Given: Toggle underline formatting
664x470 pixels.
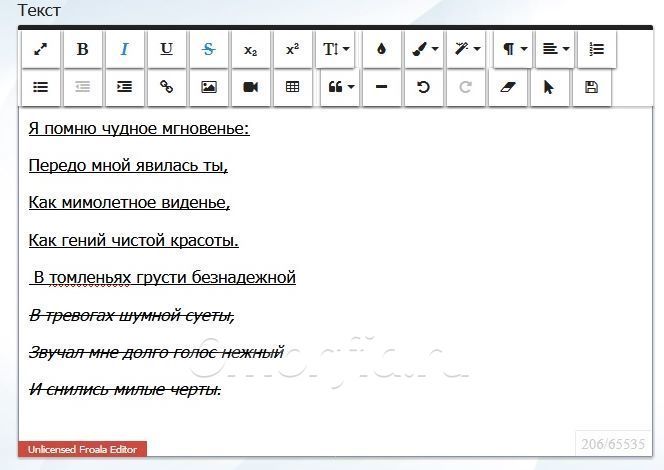Looking at the screenshot, I should coord(166,50).
